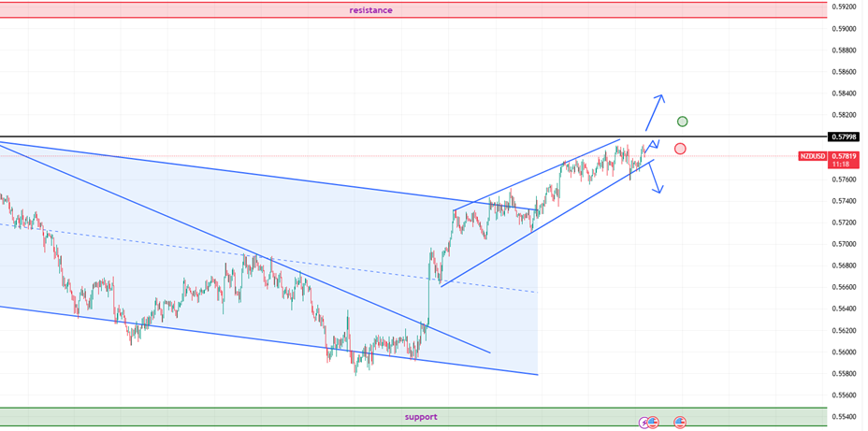Select the green support zone rectangle

tap(187, 417)
